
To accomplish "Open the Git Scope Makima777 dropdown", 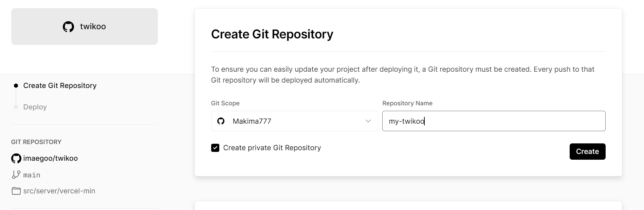I will pos(294,121).
